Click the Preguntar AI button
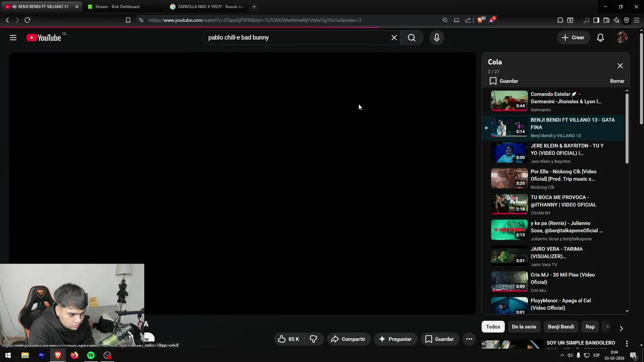 [x=395, y=339]
